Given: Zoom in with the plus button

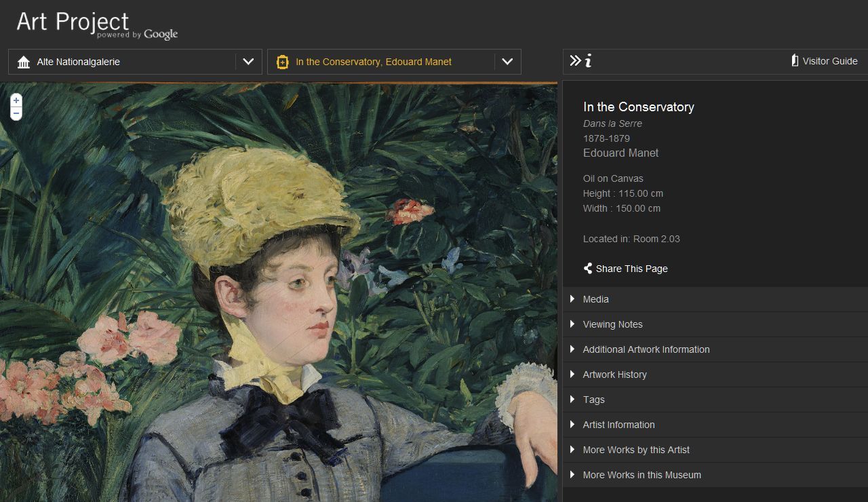Looking at the screenshot, I should tap(16, 100).
